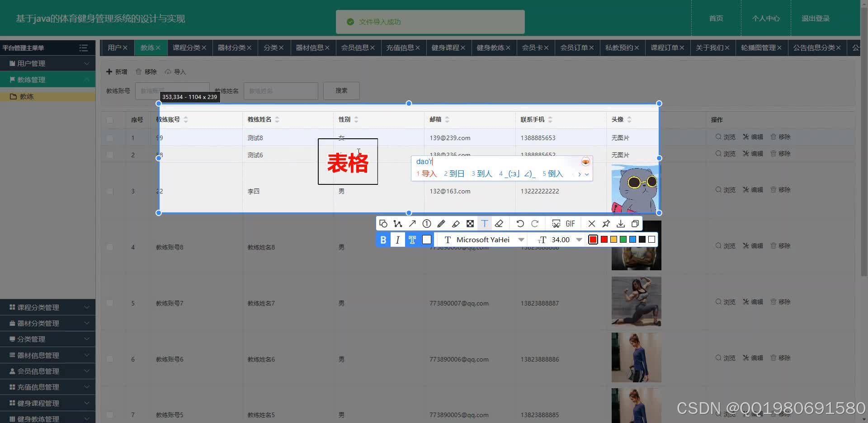Viewport: 868px width, 423px height.
Task: Click the 搜索 search button
Action: point(341,90)
